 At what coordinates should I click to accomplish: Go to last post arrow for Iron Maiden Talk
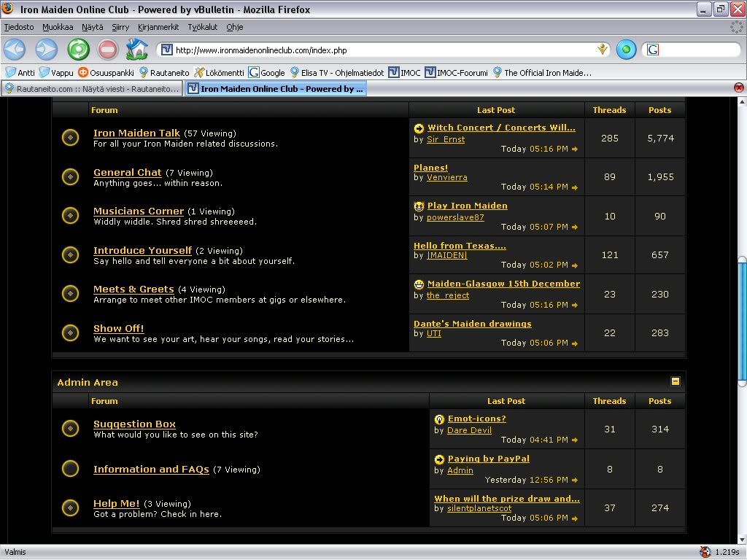(x=575, y=149)
